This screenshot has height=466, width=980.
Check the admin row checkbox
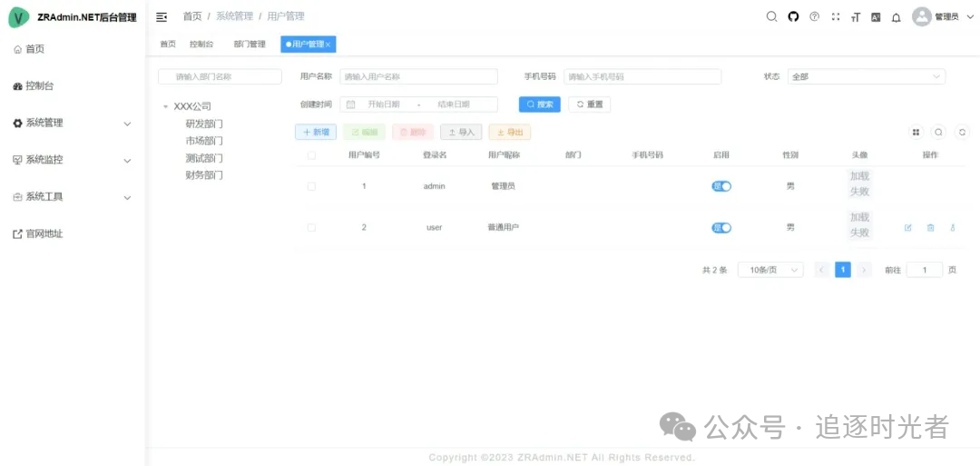pyautogui.click(x=311, y=186)
